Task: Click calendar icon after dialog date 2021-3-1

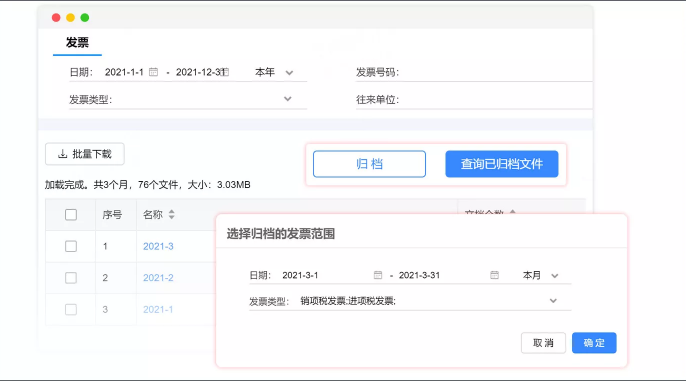Action: [378, 275]
